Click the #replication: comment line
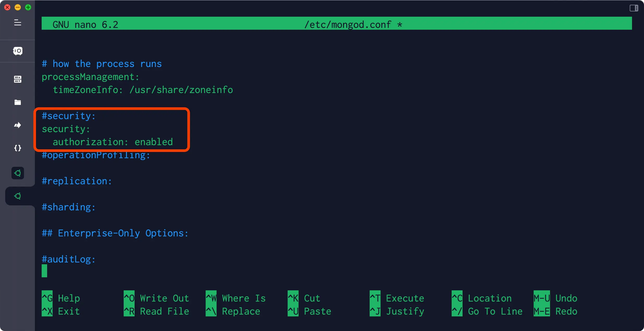Image resolution: width=644 pixels, height=331 pixels. [x=77, y=181]
